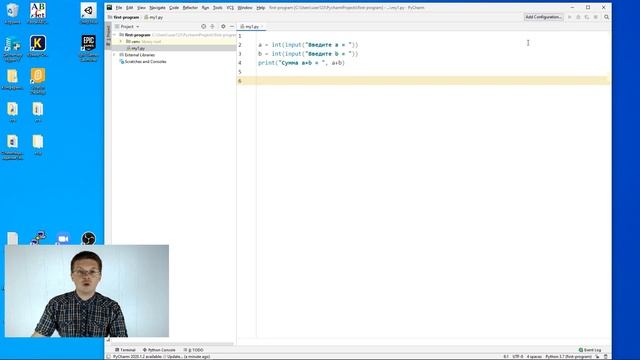The height and width of the screenshot is (360, 640).
Task: Open the Tools menu
Action: 218,8
